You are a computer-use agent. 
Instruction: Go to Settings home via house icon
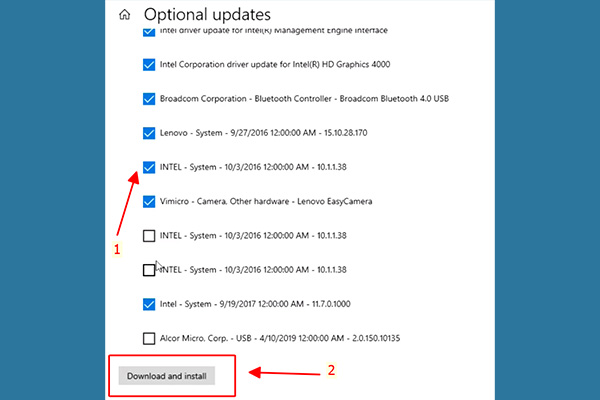click(x=124, y=15)
